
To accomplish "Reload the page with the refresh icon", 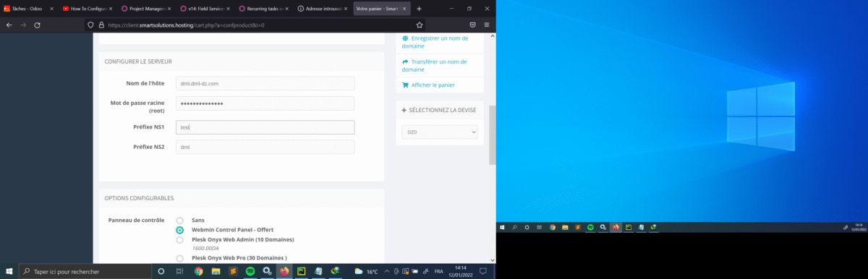I will (37, 25).
